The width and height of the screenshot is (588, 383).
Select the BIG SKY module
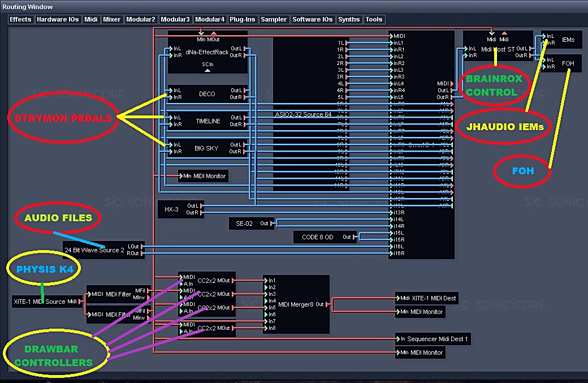[206, 148]
